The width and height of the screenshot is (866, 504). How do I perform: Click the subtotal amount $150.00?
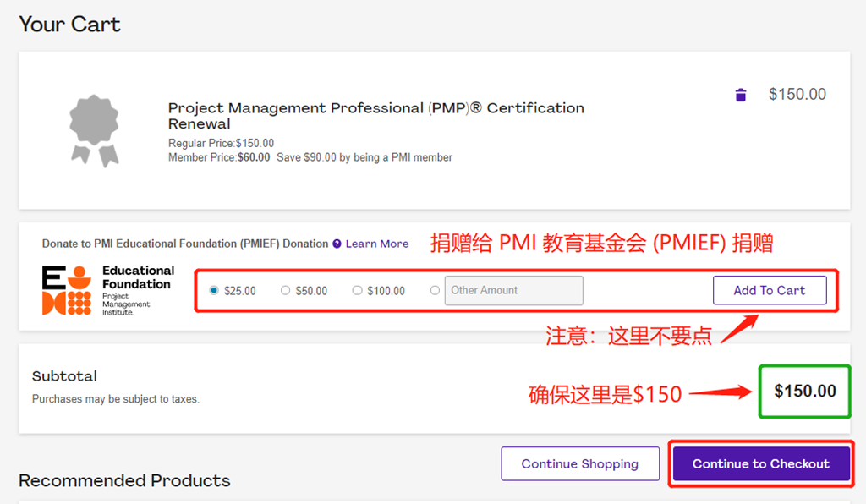coord(805,391)
